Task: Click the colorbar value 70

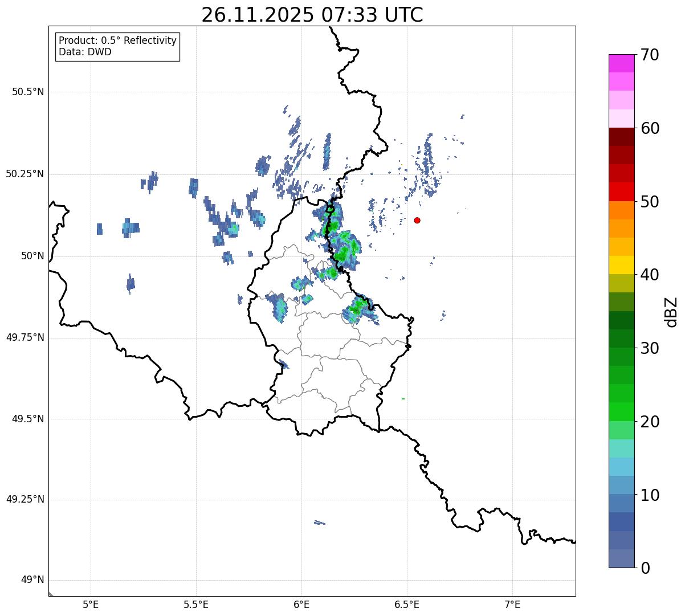Action: click(649, 55)
